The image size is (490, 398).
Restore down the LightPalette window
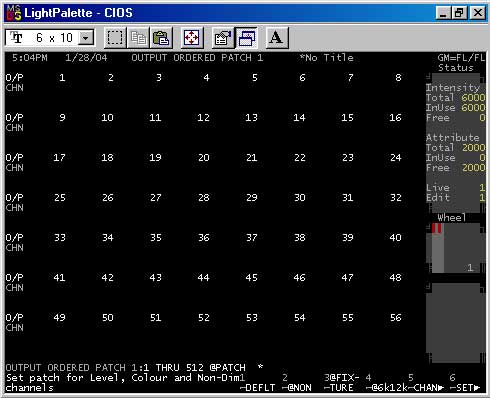[460, 13]
